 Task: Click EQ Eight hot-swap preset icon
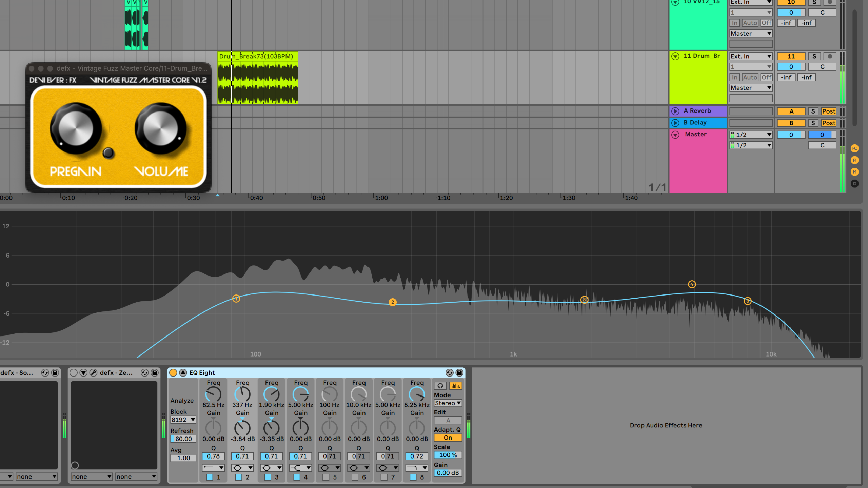449,373
